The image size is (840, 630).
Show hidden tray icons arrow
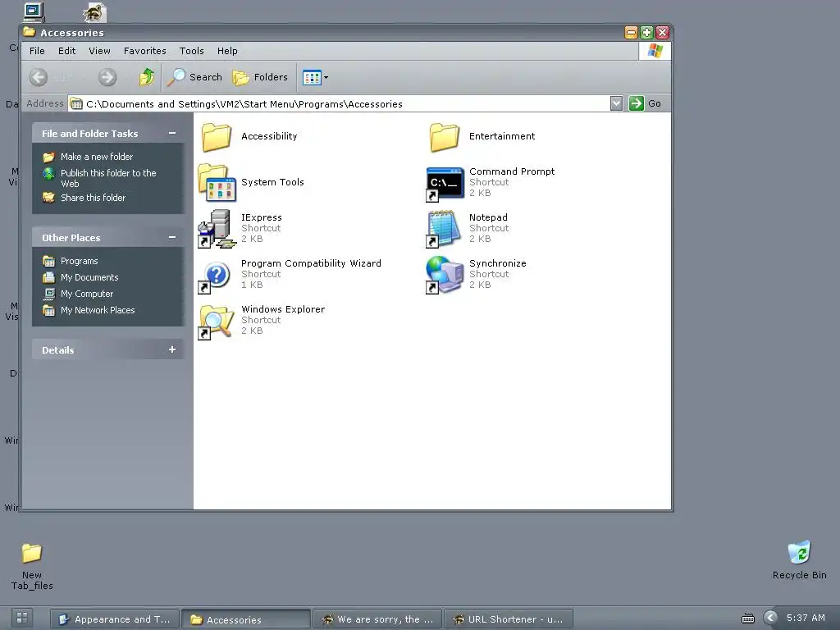point(769,619)
